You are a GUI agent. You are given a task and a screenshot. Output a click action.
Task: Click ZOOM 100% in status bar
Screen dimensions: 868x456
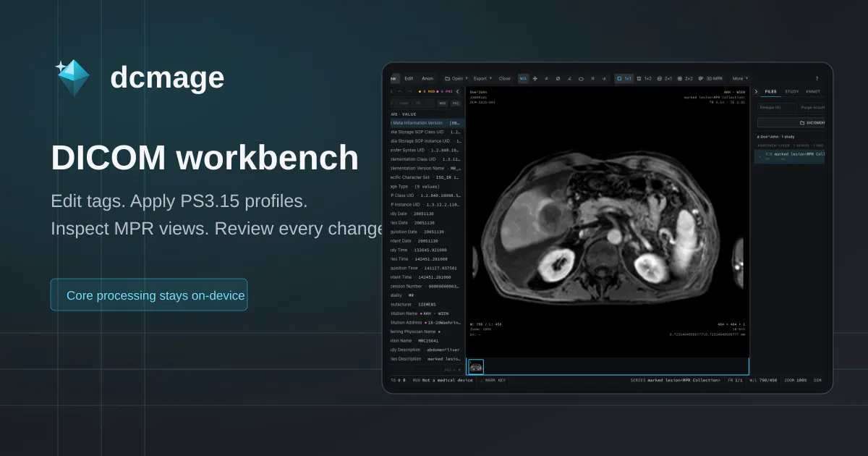click(x=796, y=380)
